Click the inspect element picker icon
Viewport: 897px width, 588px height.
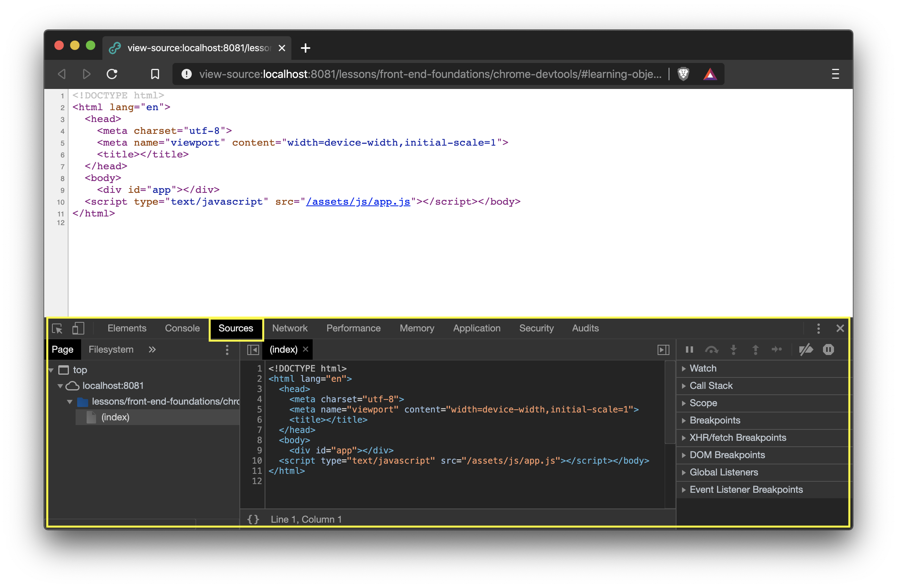(57, 328)
